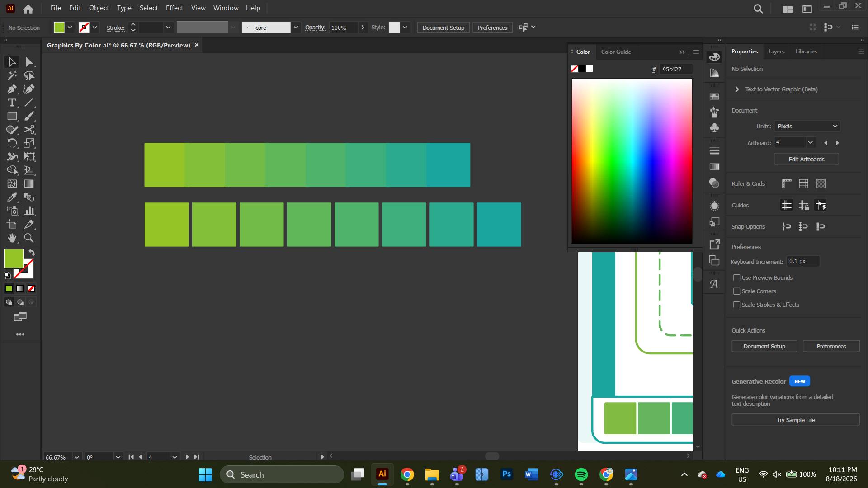868x488 pixels.
Task: Enable Use Preview Bounds checkbox
Action: click(737, 278)
